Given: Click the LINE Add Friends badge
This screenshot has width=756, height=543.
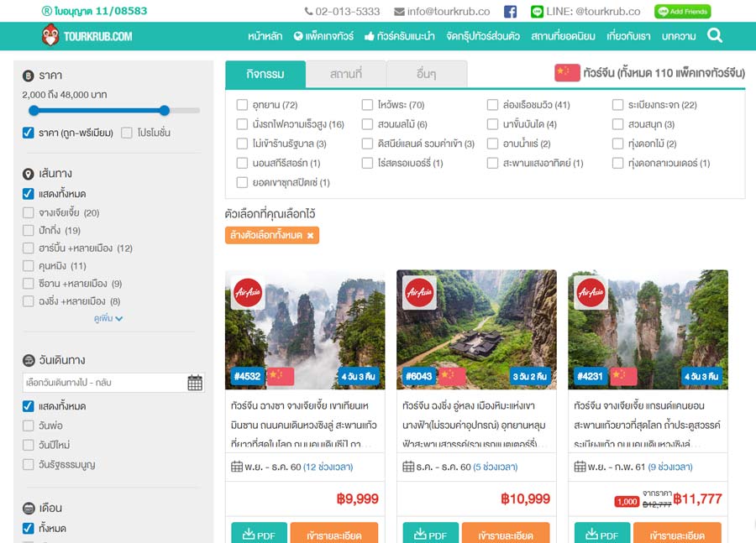Looking at the screenshot, I should [682, 12].
